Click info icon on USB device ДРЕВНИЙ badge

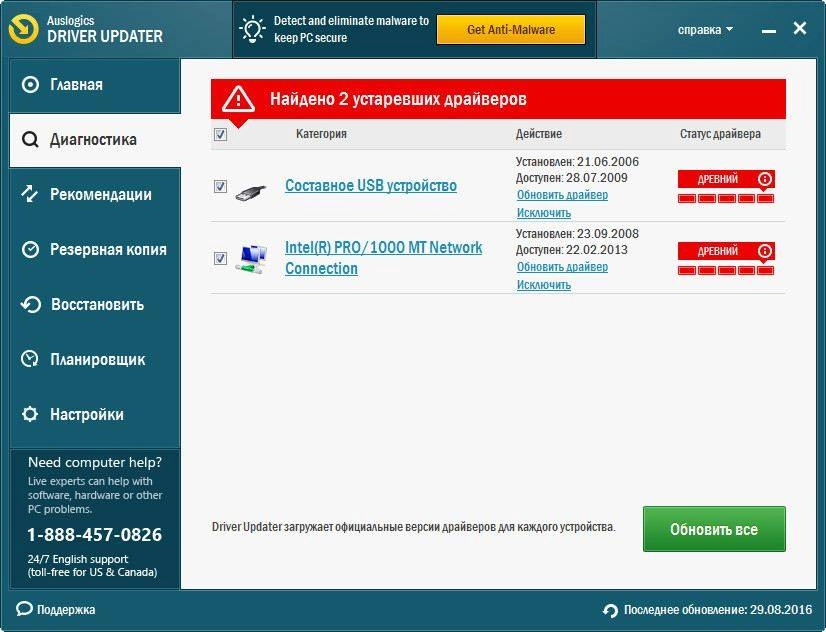(x=765, y=179)
